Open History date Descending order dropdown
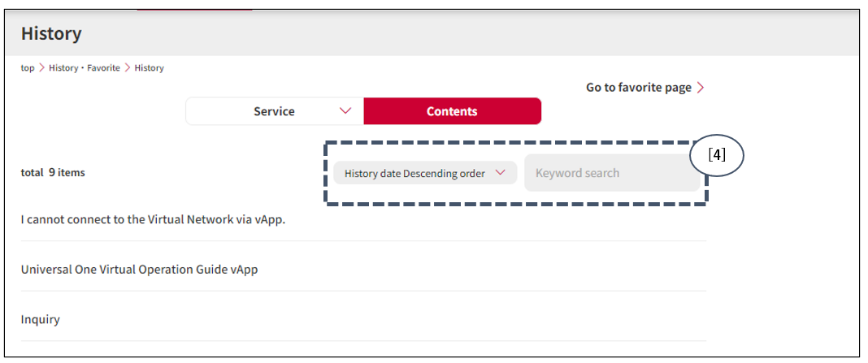This screenshot has height=363, width=868. click(414, 173)
